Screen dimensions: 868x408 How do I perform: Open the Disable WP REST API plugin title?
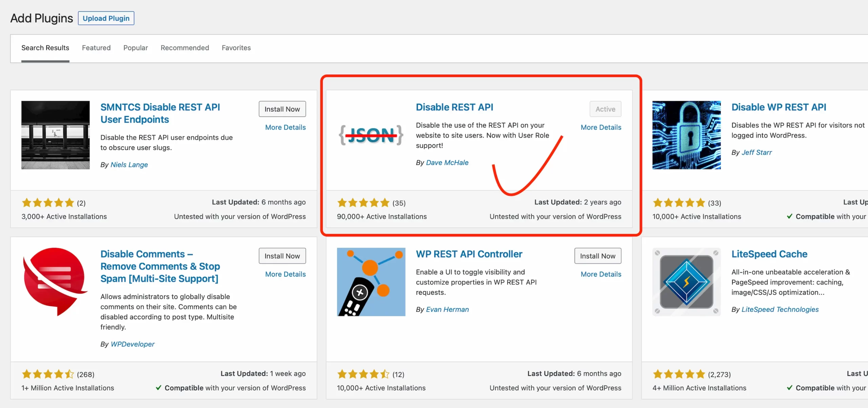tap(779, 107)
